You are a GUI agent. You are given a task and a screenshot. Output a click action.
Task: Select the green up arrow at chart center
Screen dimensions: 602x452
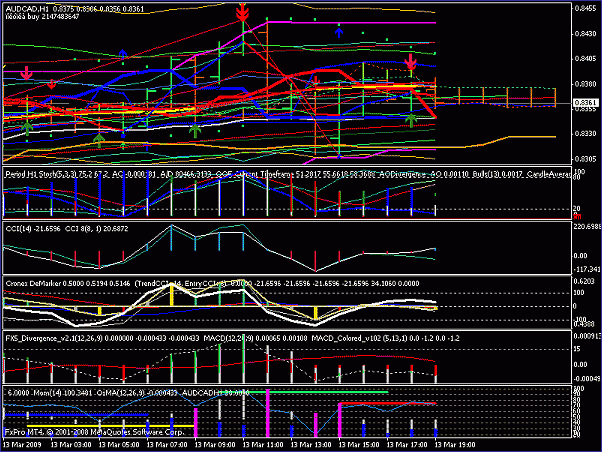tap(196, 130)
